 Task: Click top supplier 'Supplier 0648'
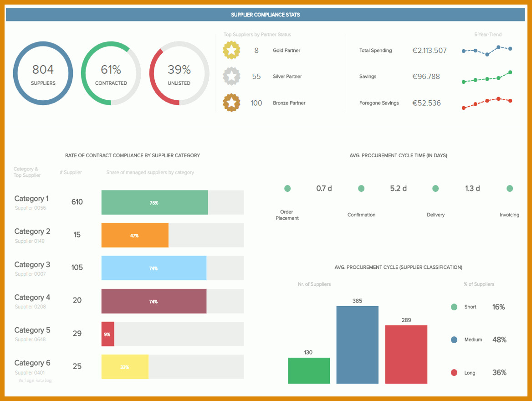click(x=30, y=339)
